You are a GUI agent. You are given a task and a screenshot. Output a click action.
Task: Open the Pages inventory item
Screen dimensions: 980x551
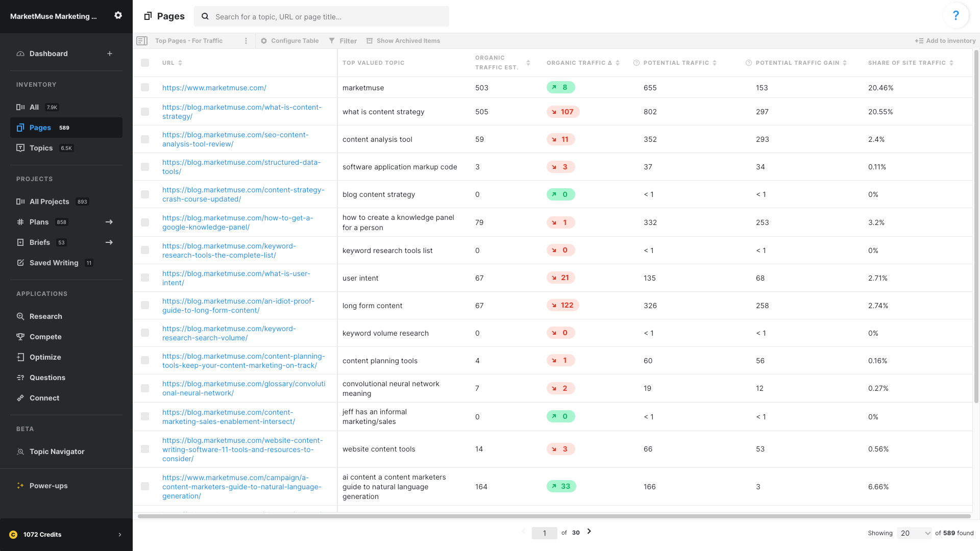click(66, 128)
